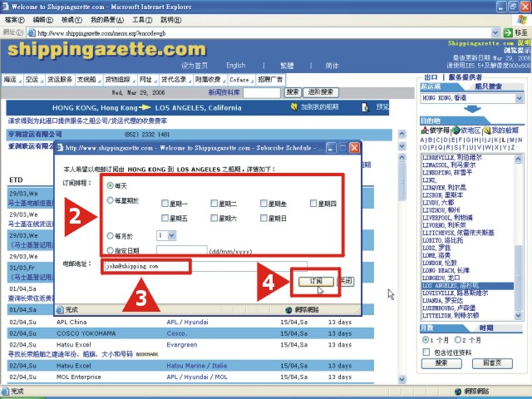
Task: Open the 檢視 View menu
Action: click(71, 20)
